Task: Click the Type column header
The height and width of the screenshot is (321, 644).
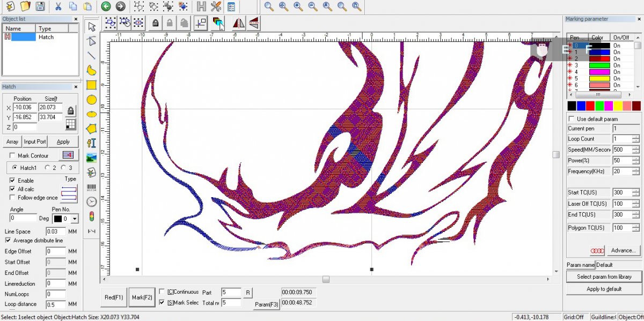Action: [x=53, y=28]
